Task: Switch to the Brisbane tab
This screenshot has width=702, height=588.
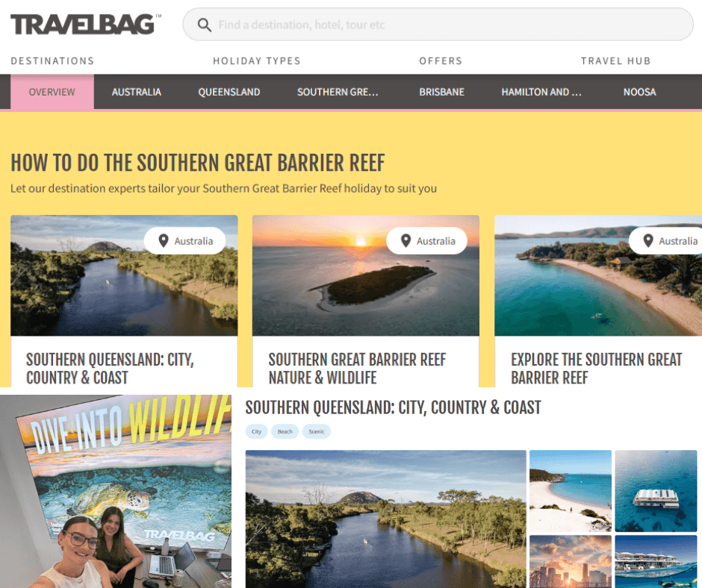Action: click(441, 92)
